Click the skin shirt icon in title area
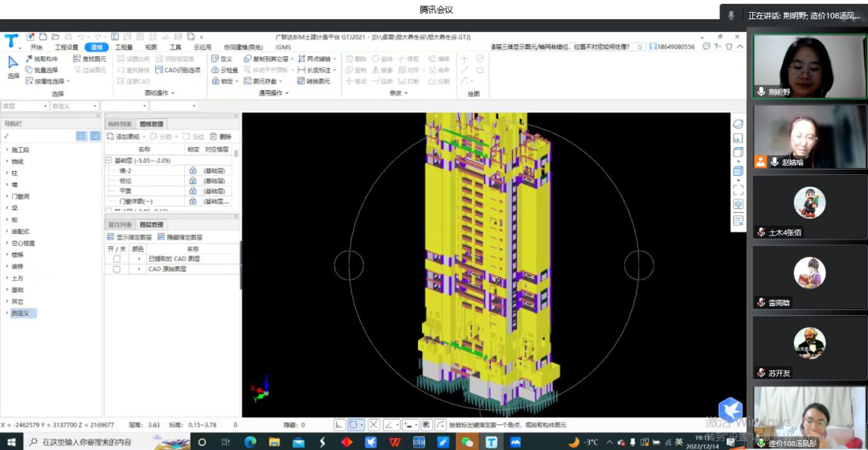Viewport: 868px width, 450px height. [729, 47]
